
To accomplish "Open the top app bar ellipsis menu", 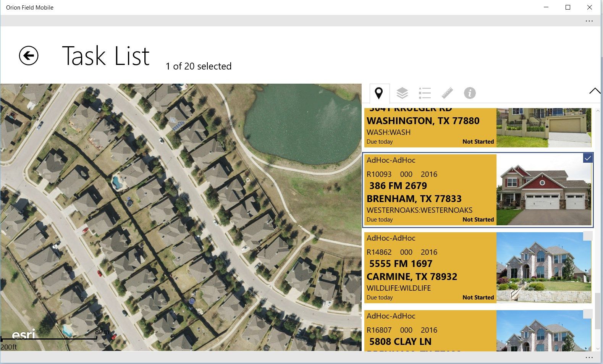I will (x=589, y=21).
